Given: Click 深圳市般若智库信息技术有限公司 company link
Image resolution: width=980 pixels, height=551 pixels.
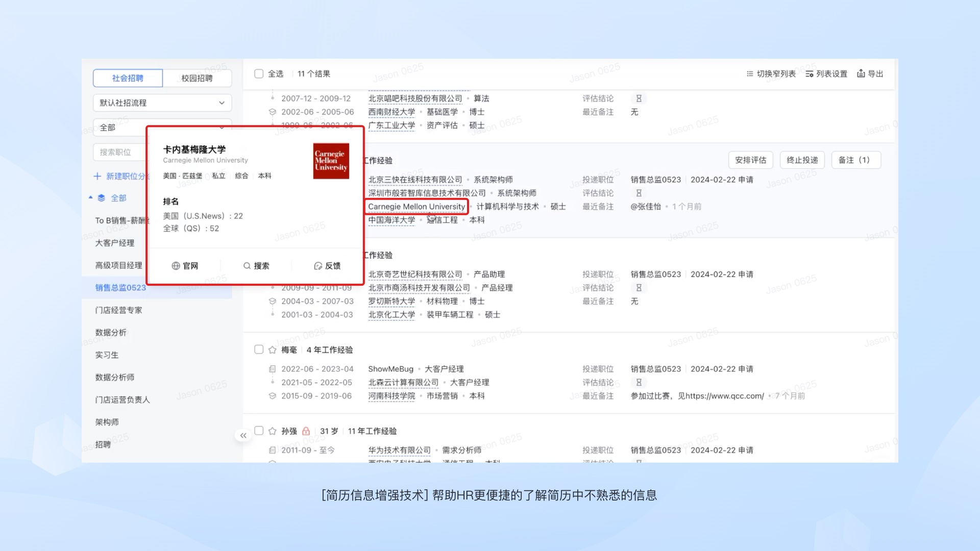Looking at the screenshot, I should 427,193.
